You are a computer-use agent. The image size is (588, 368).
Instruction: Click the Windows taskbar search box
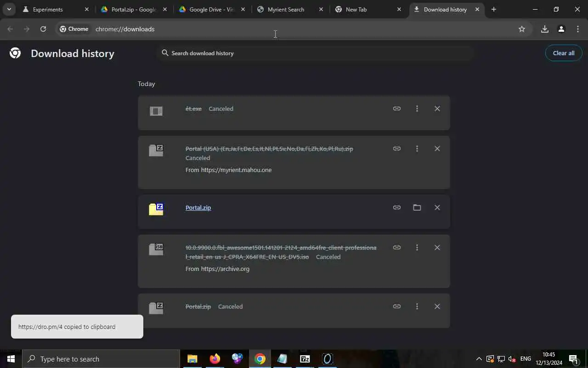101,359
